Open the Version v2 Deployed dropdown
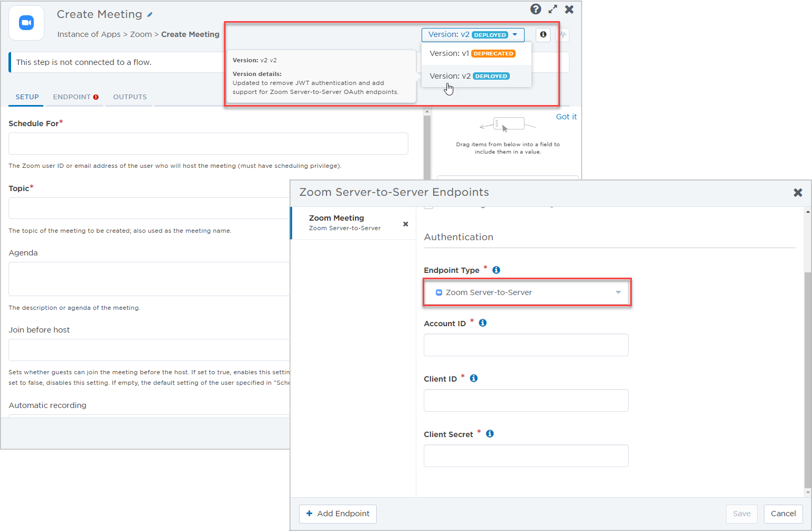Viewport: 812px width, 531px height. (x=473, y=35)
